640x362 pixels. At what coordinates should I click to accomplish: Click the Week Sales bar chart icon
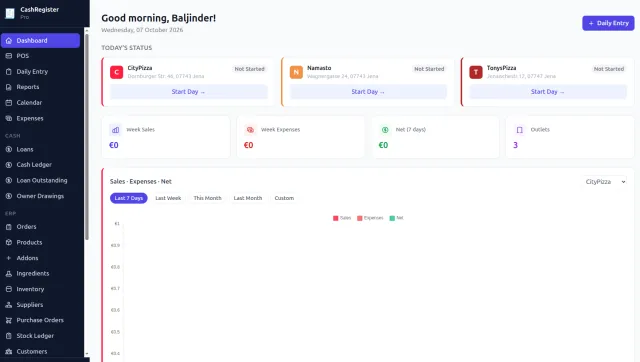point(116,130)
